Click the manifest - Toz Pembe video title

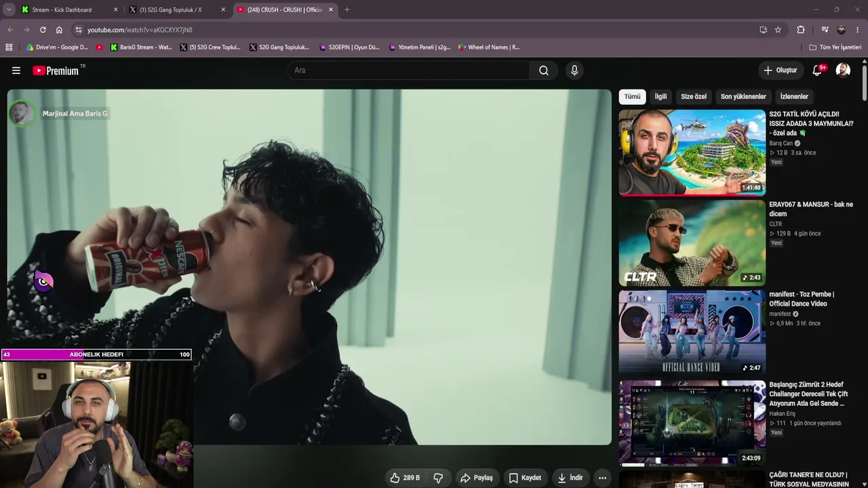802,299
